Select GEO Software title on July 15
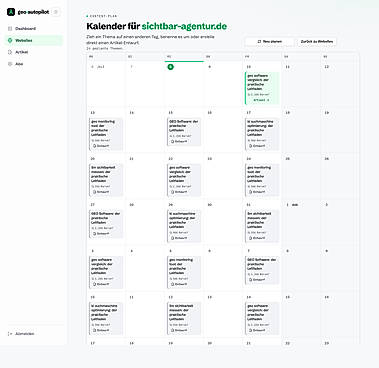The image size is (379, 368). pyautogui.click(x=183, y=126)
